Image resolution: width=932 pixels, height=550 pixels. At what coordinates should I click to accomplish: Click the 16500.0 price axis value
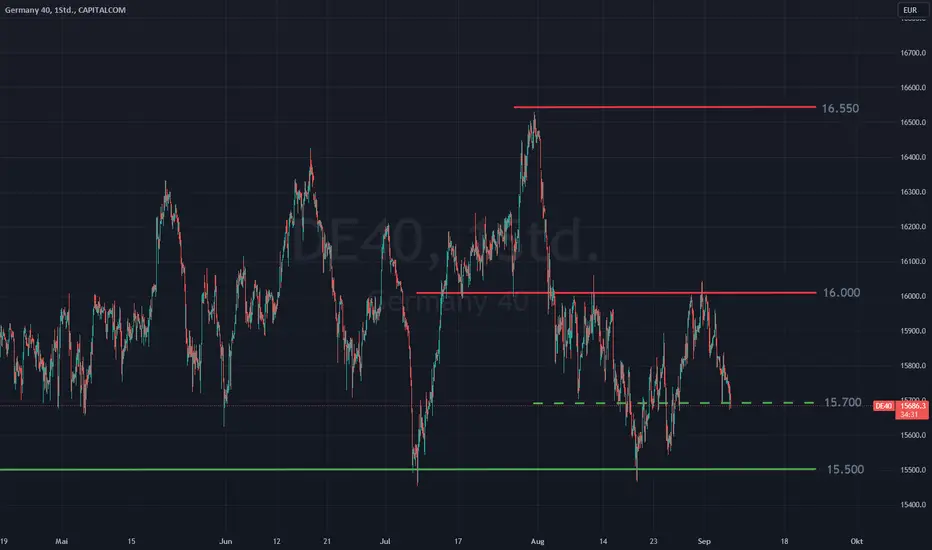[913, 122]
